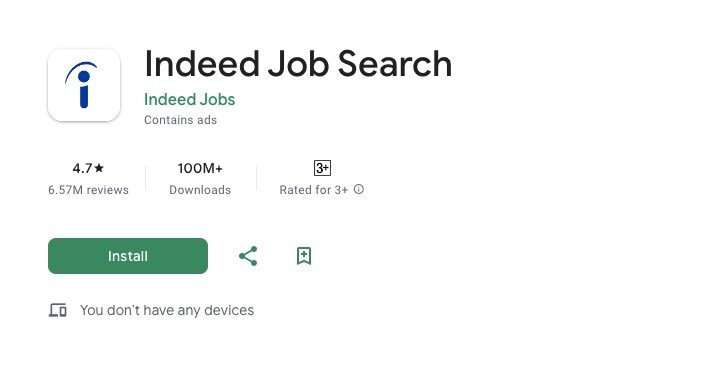Click the 100M+ downloads count
This screenshot has height=381, width=707.
(x=200, y=168)
